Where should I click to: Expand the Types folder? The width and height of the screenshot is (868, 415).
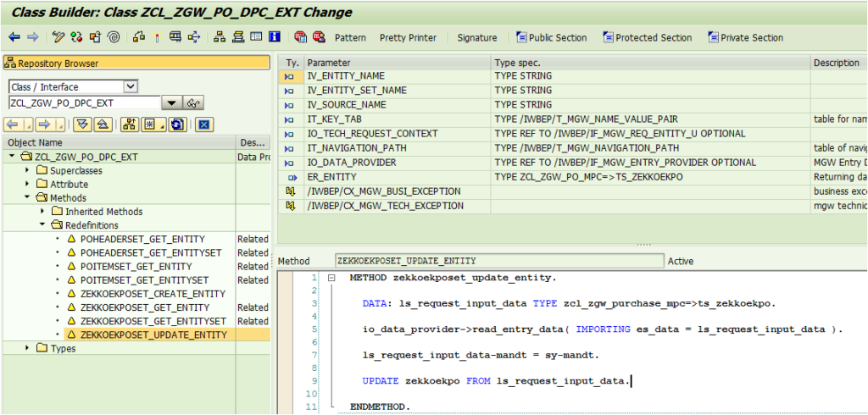[28, 348]
